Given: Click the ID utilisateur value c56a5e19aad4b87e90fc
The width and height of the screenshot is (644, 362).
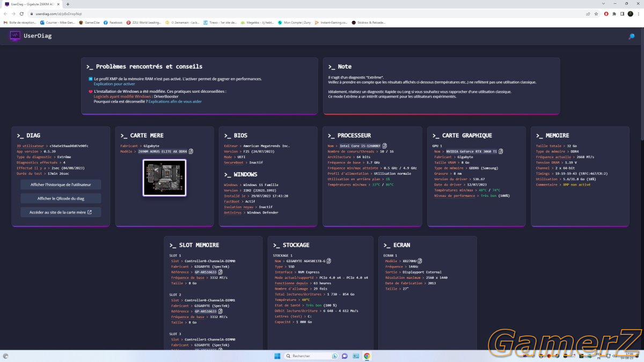Looking at the screenshot, I should point(69,146).
